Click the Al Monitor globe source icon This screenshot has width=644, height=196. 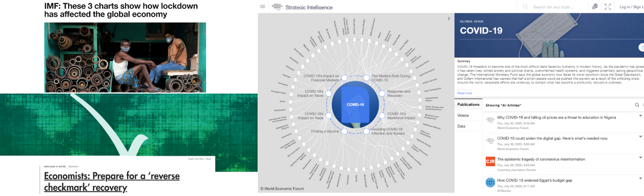click(490, 182)
